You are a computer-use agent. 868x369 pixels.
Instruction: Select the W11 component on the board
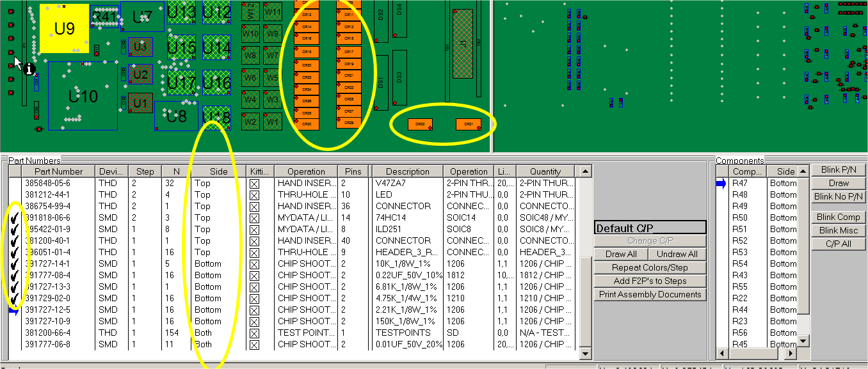(273, 12)
